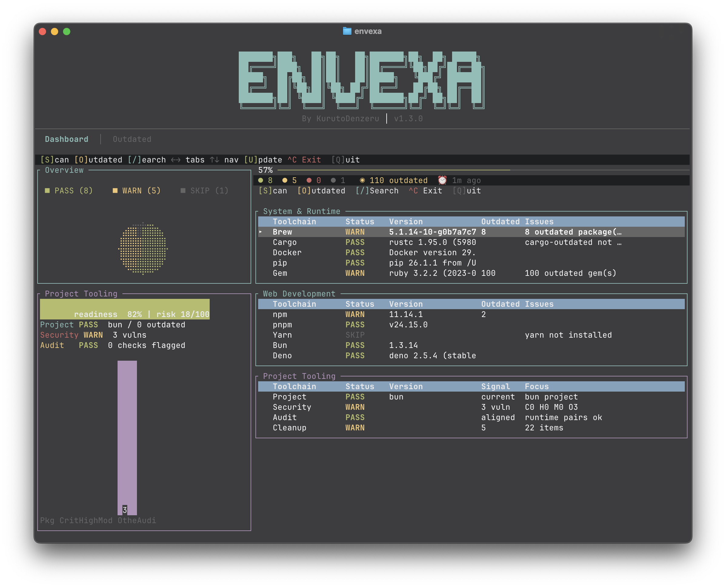726x588 pixels.
Task: Click the row selector arrow beside Brew
Action: (x=260, y=232)
